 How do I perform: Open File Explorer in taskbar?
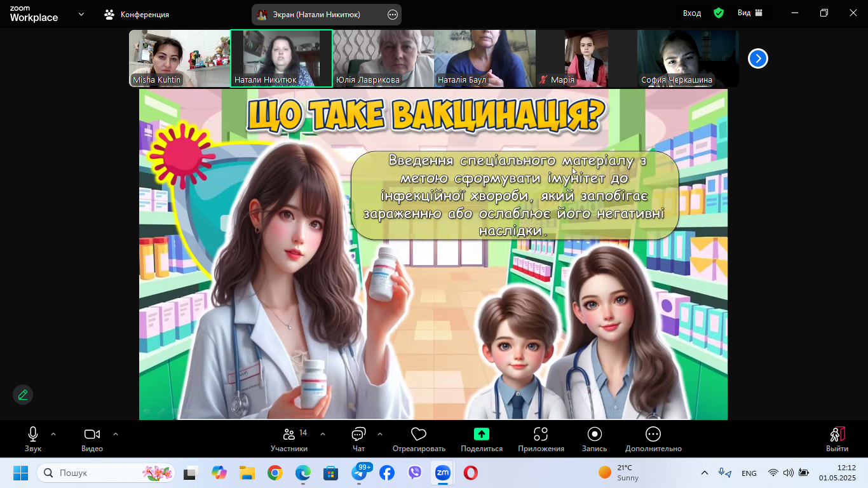pyautogui.click(x=247, y=473)
